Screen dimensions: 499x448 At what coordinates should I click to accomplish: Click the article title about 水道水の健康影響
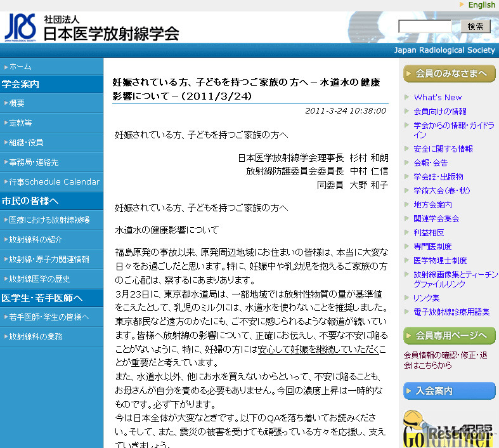pos(246,89)
